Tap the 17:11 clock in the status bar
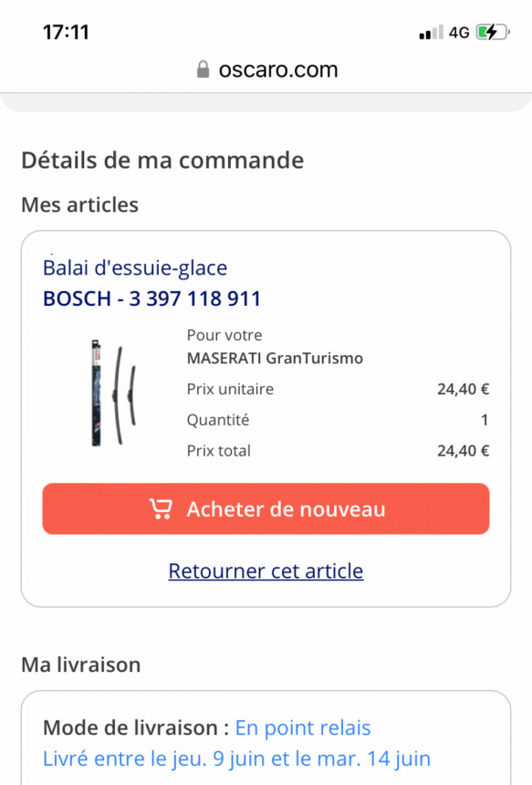This screenshot has width=532, height=785. coord(66,33)
